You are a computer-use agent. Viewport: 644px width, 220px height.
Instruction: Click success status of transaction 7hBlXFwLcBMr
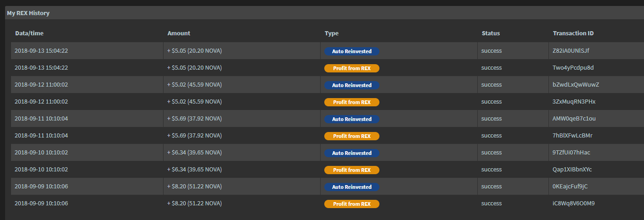491,136
